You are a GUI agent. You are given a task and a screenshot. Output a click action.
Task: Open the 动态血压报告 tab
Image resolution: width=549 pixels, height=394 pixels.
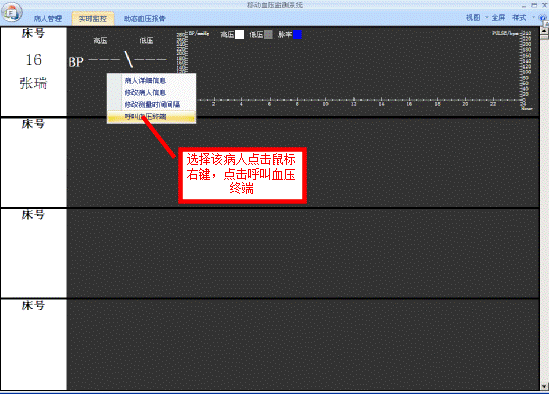pyautogui.click(x=145, y=18)
